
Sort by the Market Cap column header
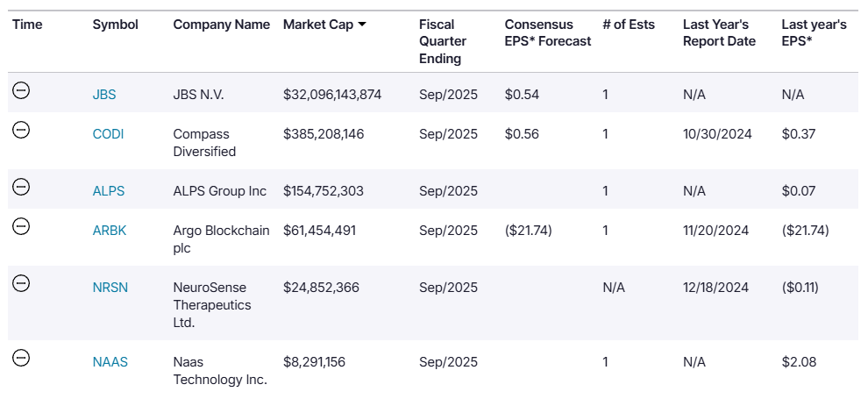[317, 25]
